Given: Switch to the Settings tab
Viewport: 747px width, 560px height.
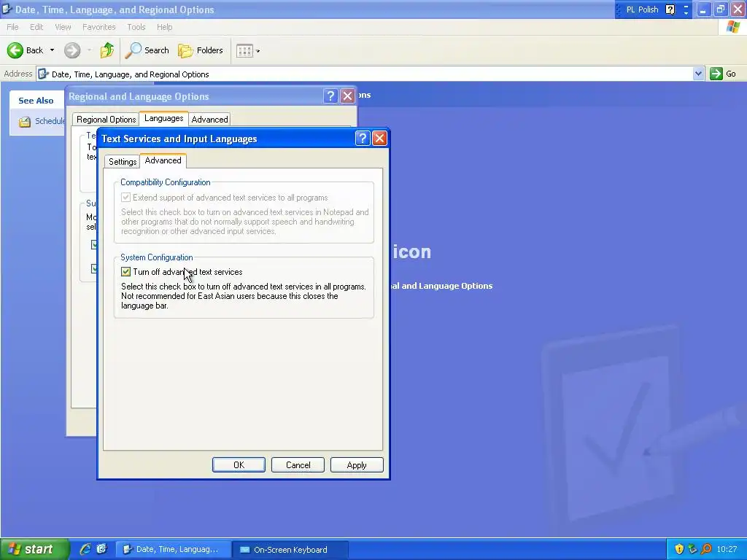Looking at the screenshot, I should coord(123,161).
